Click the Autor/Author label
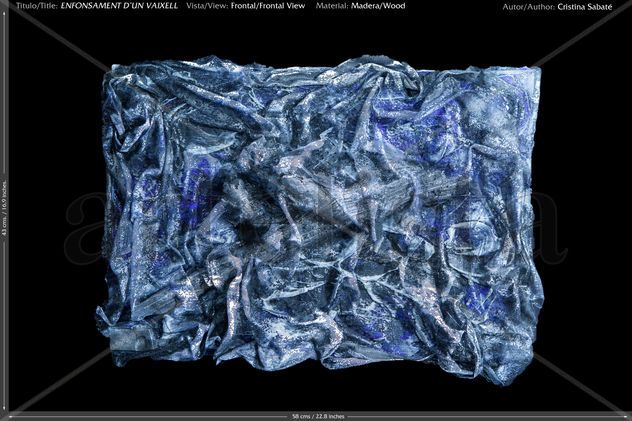 click(x=528, y=7)
